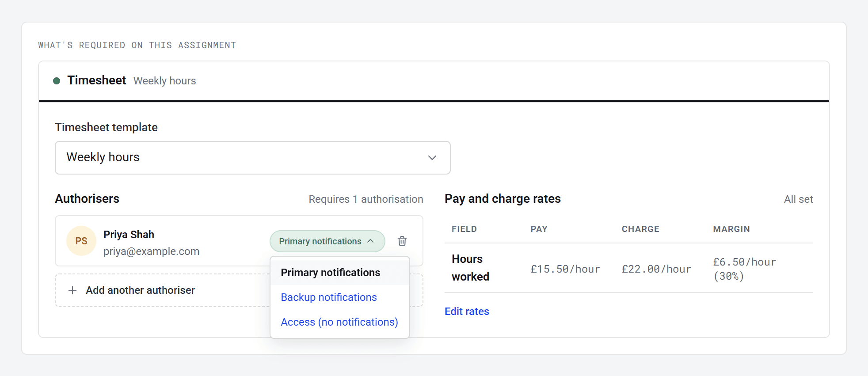Click the Authorisers heading
The width and height of the screenshot is (868, 376).
pos(87,199)
